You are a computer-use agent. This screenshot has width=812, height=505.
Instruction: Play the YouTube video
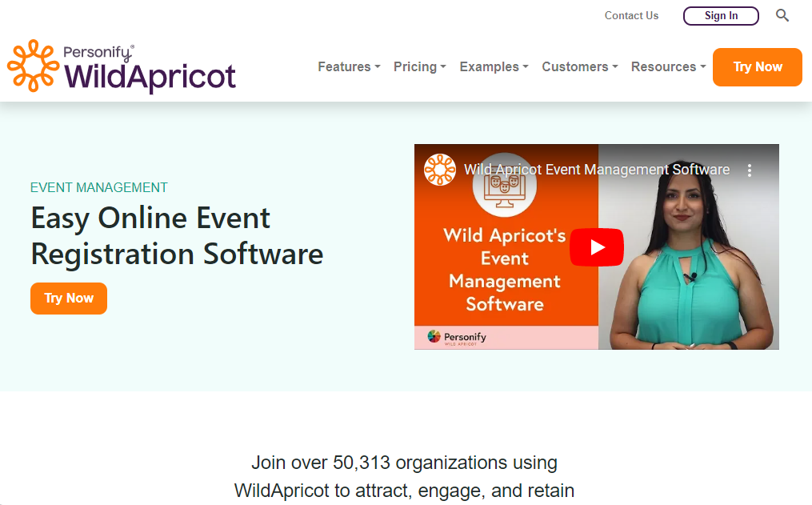click(597, 247)
